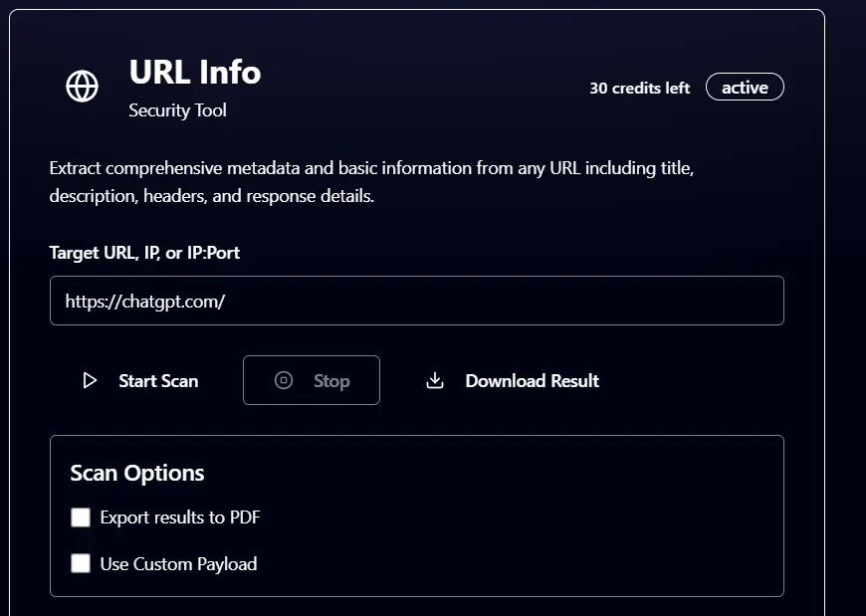Click the URL Info heading

(195, 72)
